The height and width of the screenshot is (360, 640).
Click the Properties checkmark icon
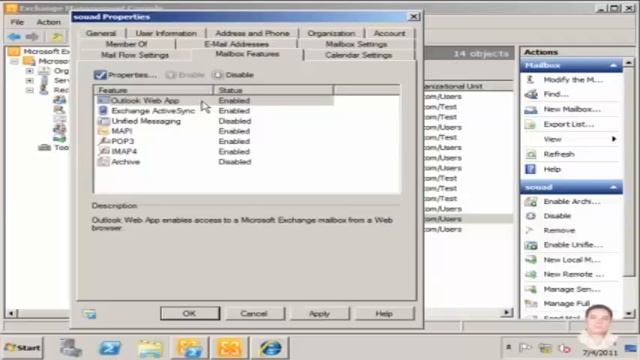[x=100, y=75]
